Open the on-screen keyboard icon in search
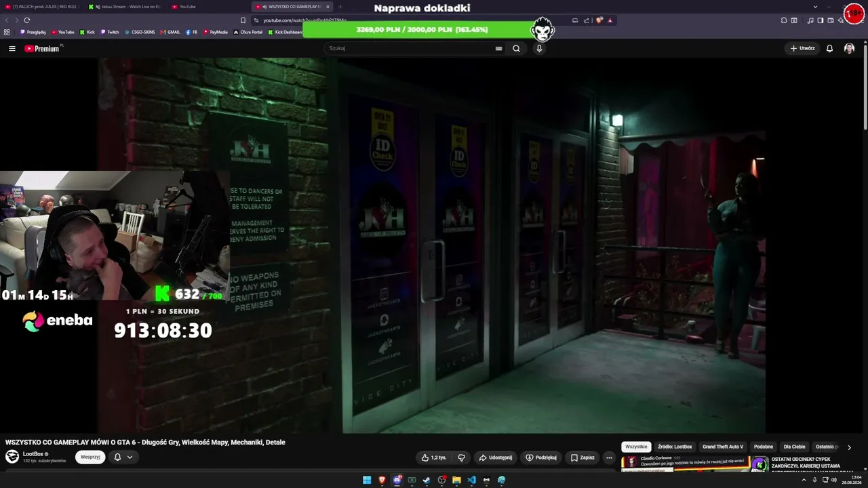Image resolution: width=868 pixels, height=488 pixels. [498, 49]
